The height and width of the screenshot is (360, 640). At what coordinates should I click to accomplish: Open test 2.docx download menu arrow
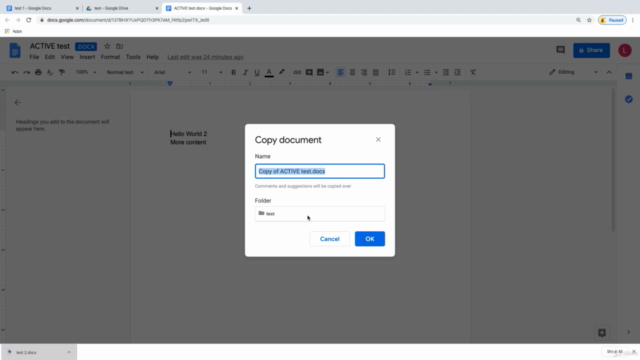click(69, 352)
